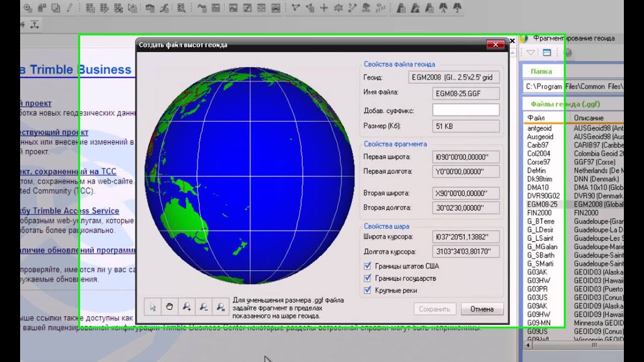
Task: Open the существующий проект link on start page
Action: coord(54,133)
